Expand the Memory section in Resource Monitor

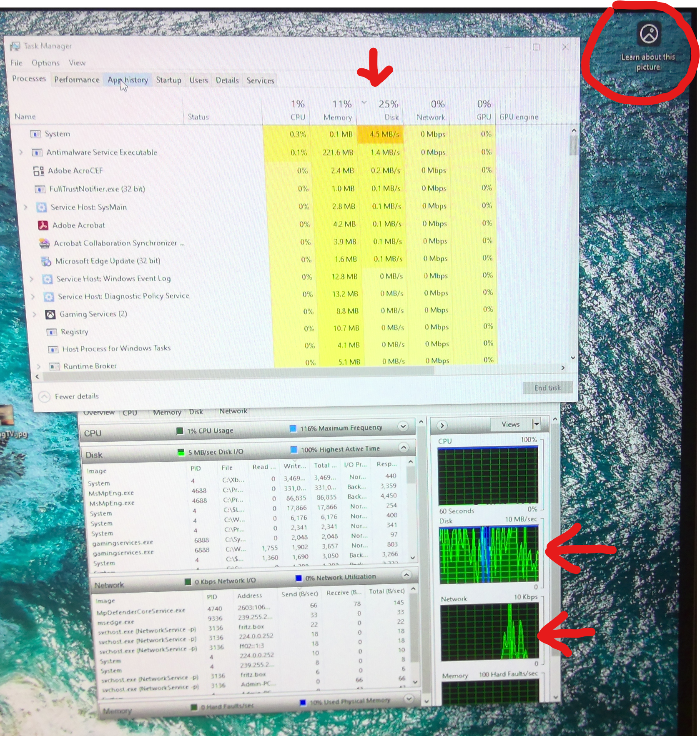click(x=409, y=698)
